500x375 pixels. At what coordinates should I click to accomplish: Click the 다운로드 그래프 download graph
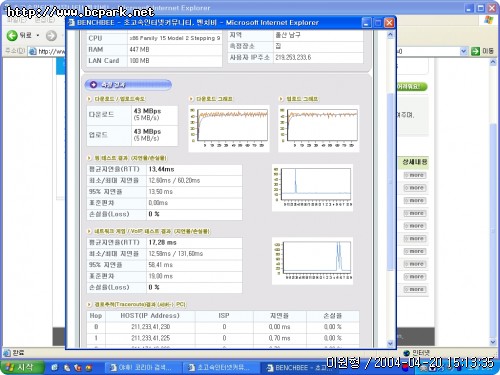[x=229, y=129]
